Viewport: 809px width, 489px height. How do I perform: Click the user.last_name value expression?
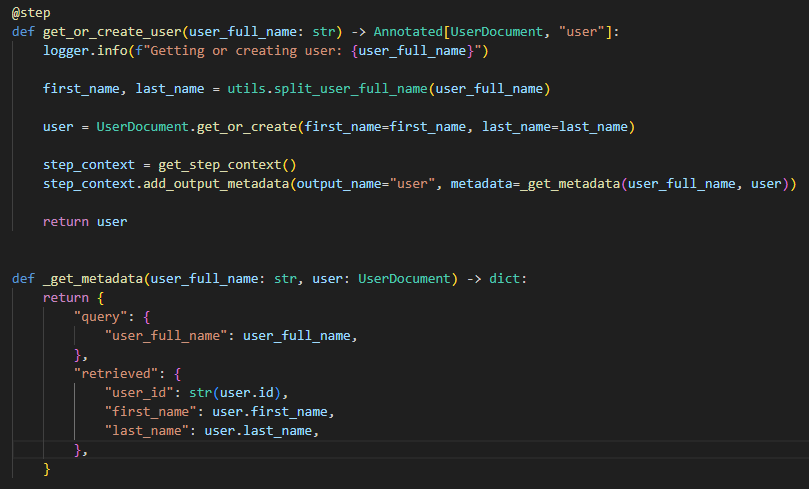[x=258, y=431]
